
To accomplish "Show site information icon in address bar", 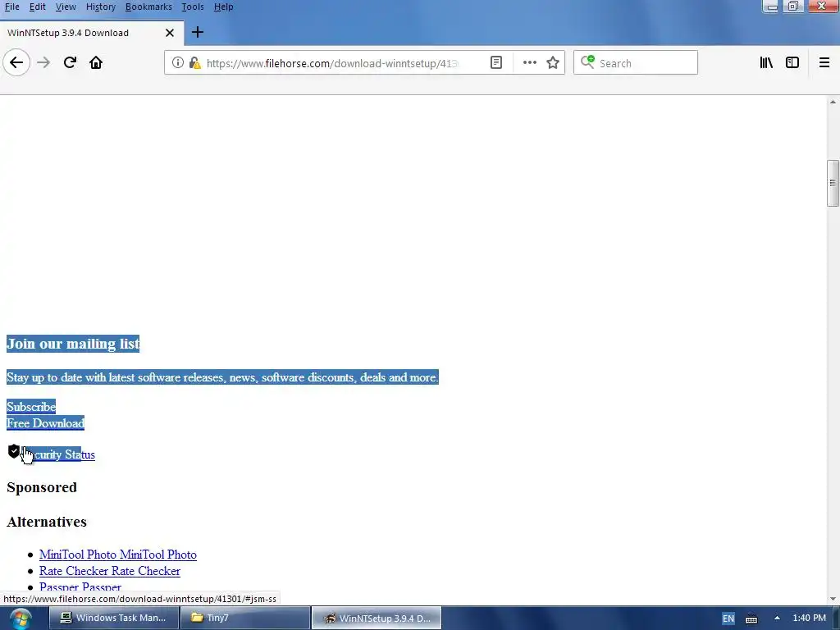I will pyautogui.click(x=177, y=62).
